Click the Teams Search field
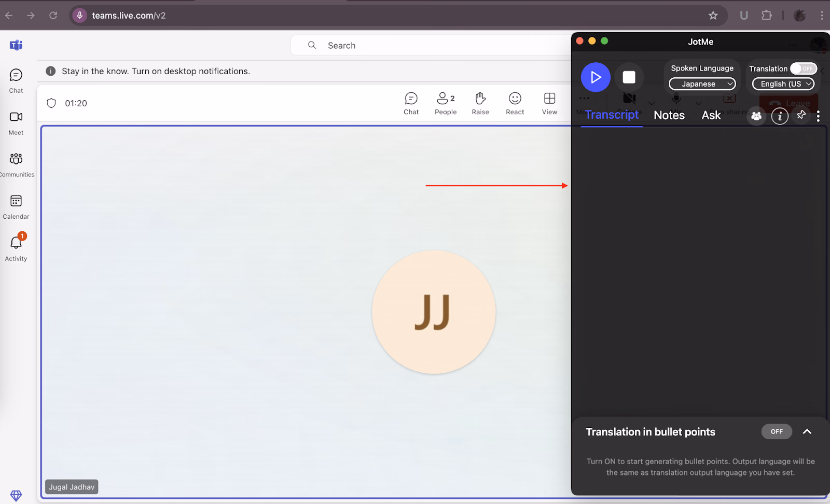Screen dimensions: 830x504 pyautogui.click(x=431, y=45)
